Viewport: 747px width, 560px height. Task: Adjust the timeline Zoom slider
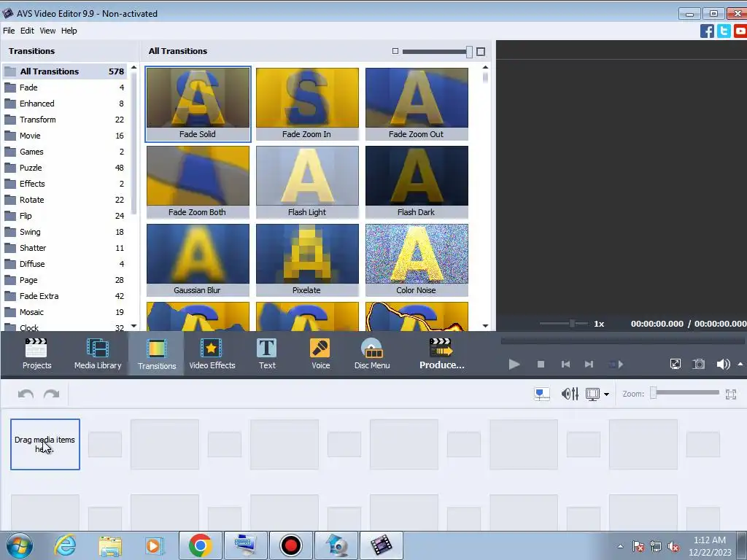tap(685, 393)
